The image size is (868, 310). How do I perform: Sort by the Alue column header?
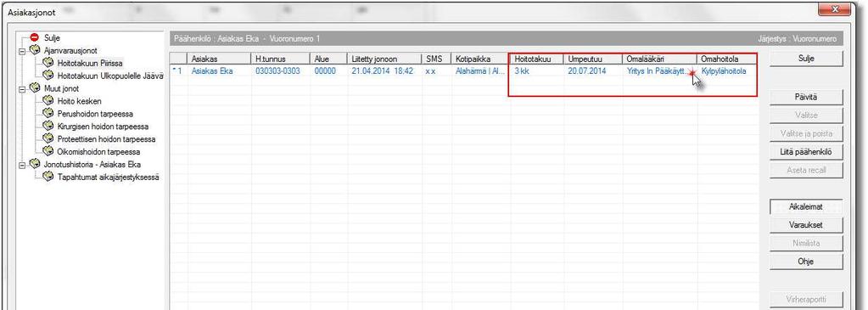pyautogui.click(x=328, y=59)
